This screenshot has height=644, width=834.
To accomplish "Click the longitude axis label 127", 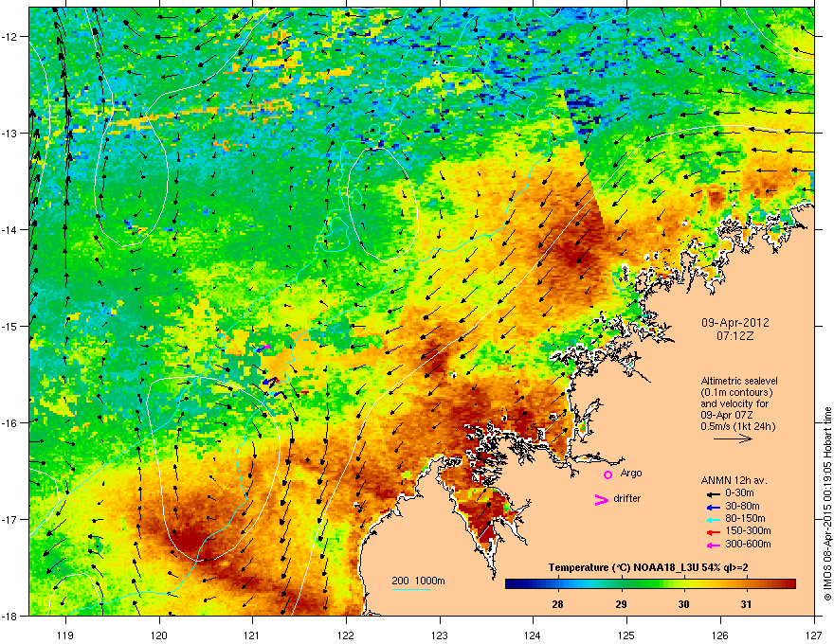I will [814, 635].
